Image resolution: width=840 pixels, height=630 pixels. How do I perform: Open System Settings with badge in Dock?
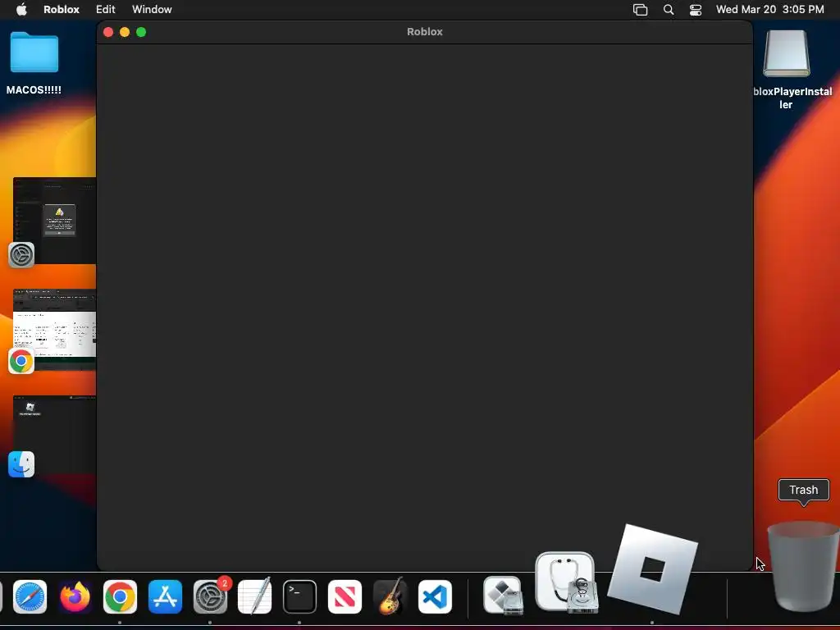pyautogui.click(x=210, y=596)
